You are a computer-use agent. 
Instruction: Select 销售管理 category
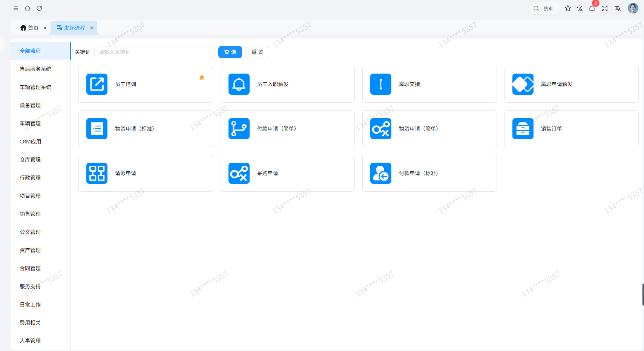click(x=40, y=214)
